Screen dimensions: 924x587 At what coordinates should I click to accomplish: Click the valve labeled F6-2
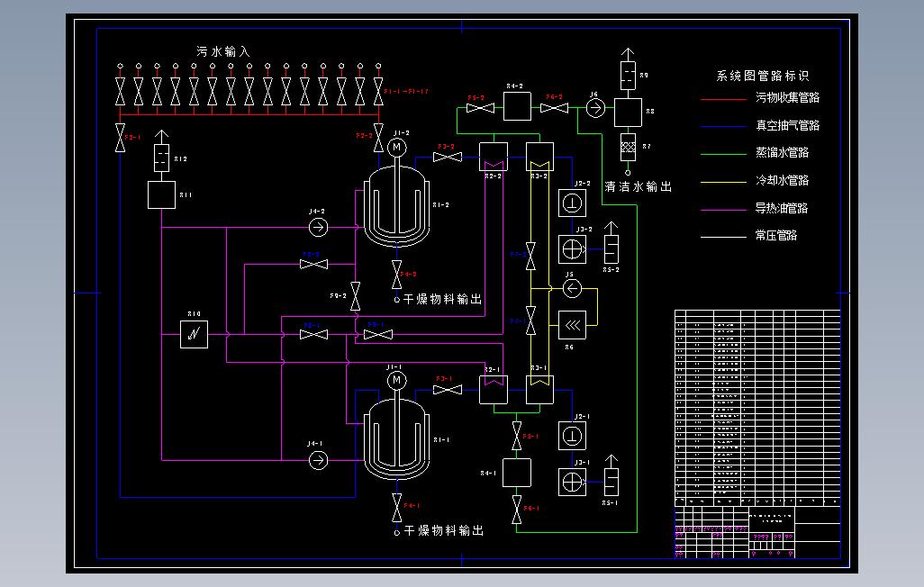click(x=554, y=108)
